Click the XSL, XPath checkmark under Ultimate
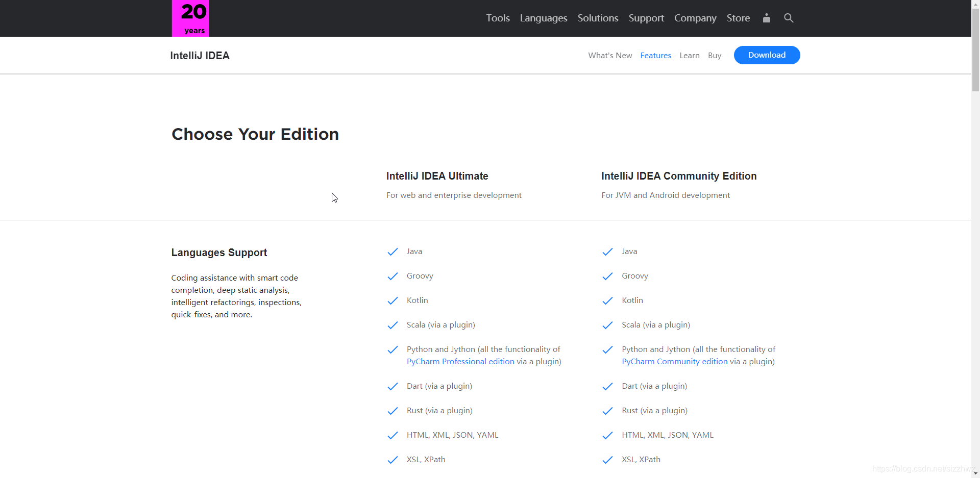The height and width of the screenshot is (478, 980). [x=393, y=460]
